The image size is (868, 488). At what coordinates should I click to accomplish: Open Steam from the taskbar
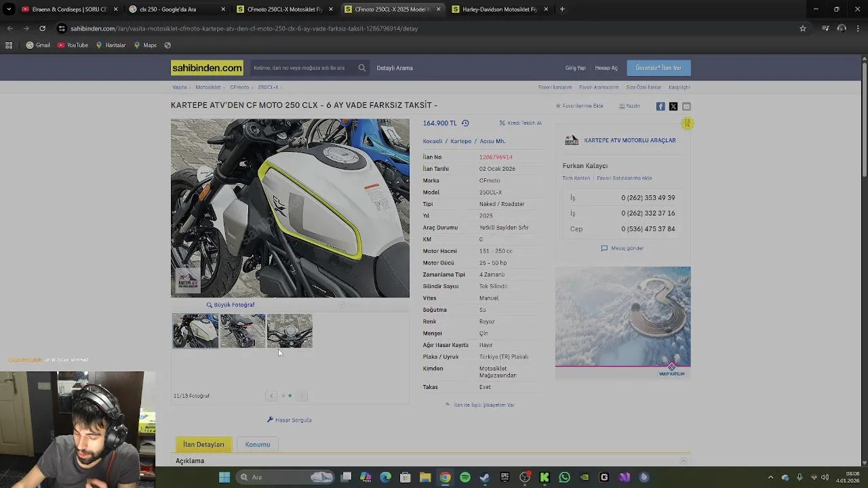point(485,477)
